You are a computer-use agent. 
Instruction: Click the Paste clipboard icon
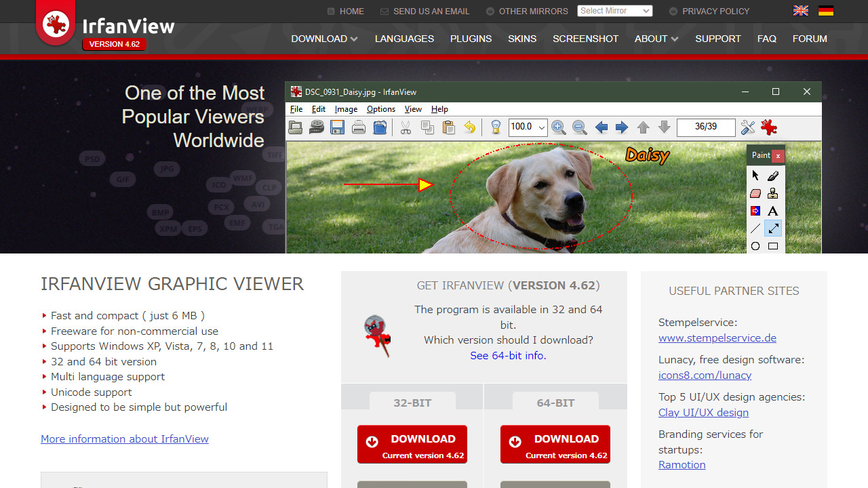point(448,127)
